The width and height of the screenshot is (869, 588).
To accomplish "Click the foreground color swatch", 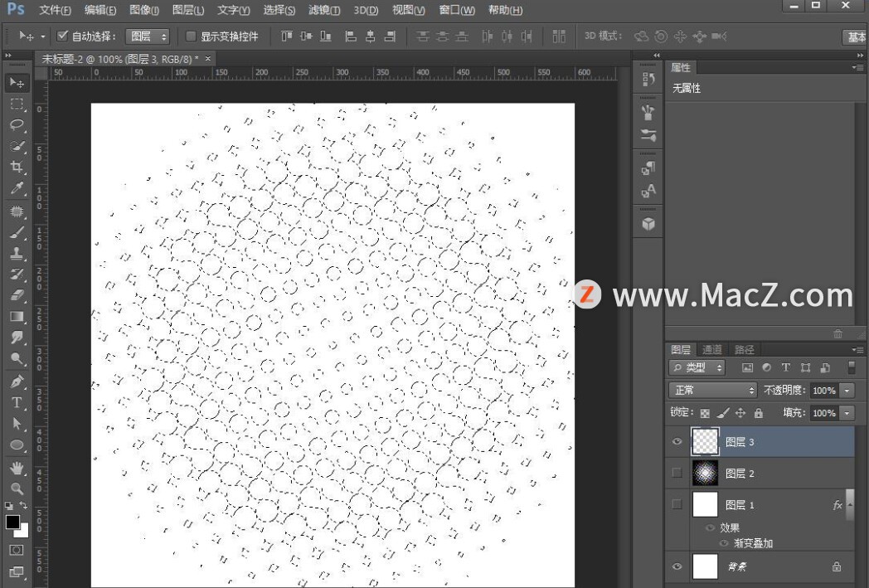I will click(12, 522).
